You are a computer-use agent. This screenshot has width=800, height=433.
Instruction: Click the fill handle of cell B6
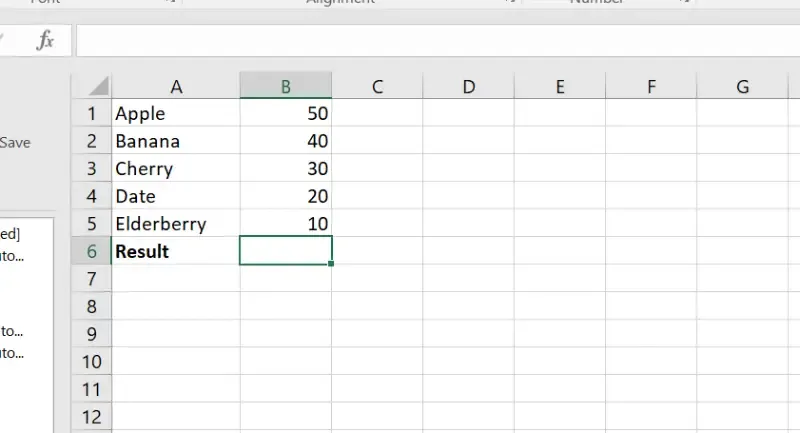click(331, 264)
